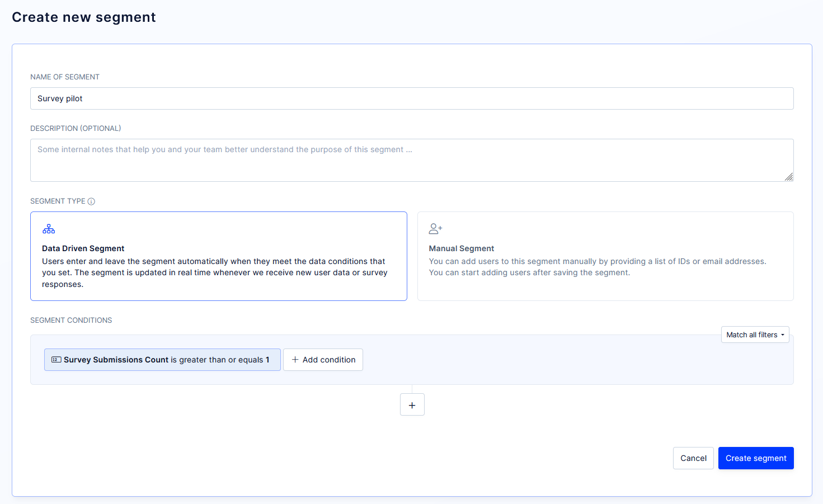Open the Match all filters dropdown
Image resolution: width=823 pixels, height=504 pixels.
755,335
